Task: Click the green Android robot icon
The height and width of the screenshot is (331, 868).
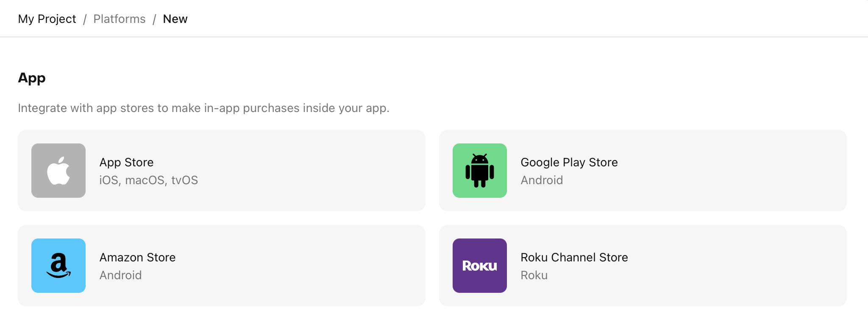Action: 480,171
